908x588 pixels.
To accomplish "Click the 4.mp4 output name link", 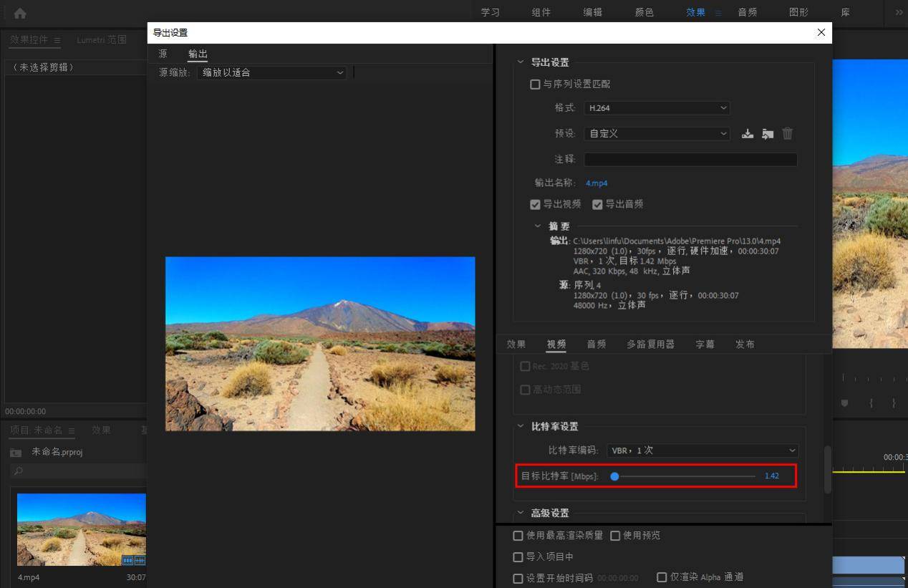I will pos(597,183).
